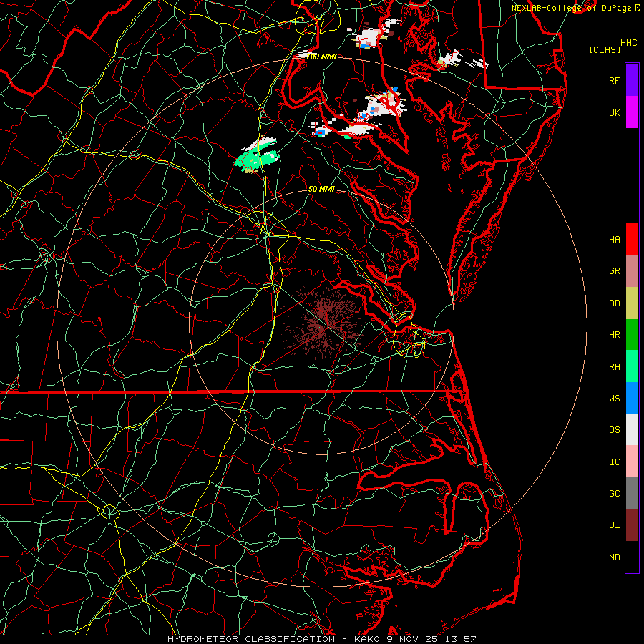Select the GR dusty-pink legend swatch

pos(632,271)
